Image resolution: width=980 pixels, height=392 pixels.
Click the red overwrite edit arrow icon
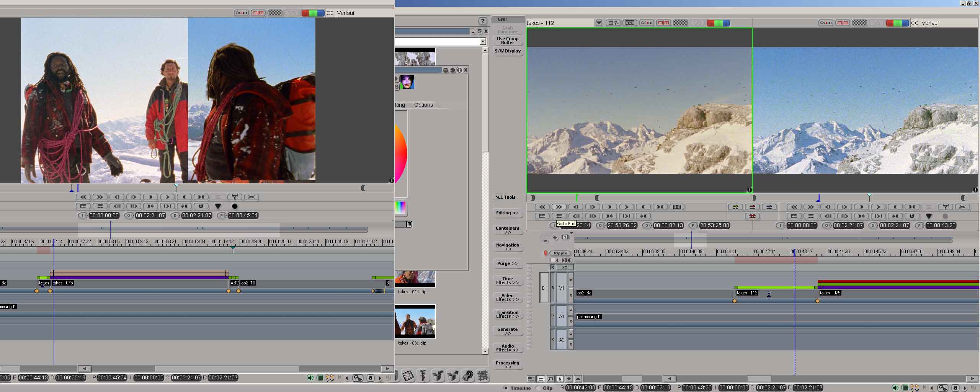[752, 207]
